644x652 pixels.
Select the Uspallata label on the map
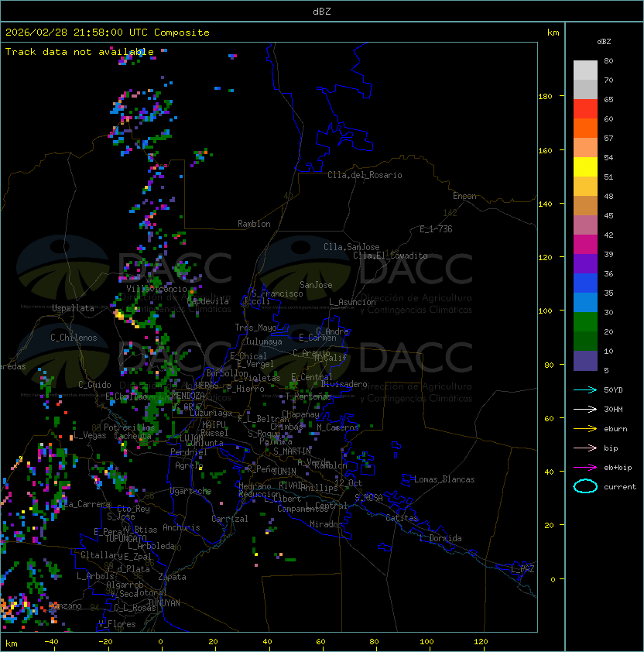pyautogui.click(x=73, y=308)
